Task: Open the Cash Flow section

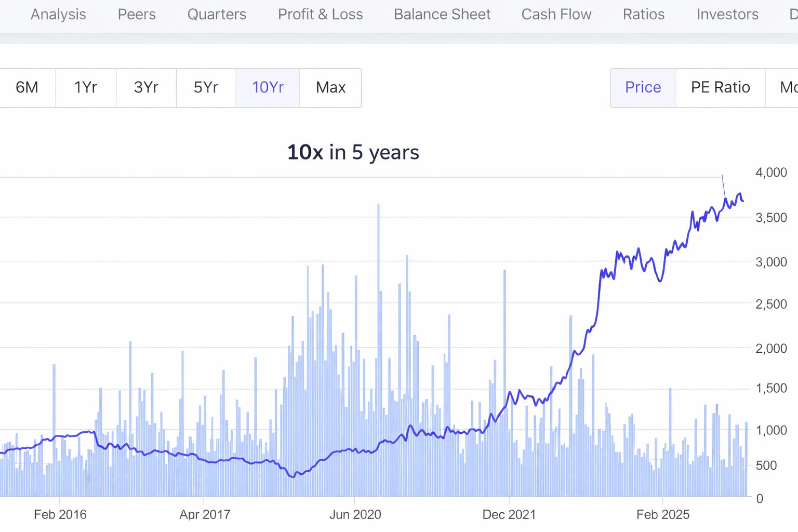Action: click(556, 15)
